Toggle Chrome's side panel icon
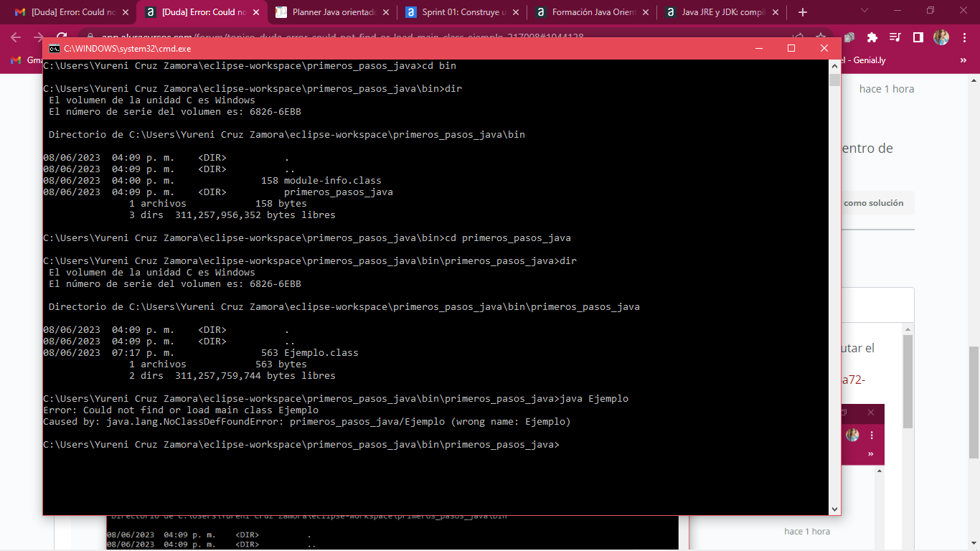 [x=918, y=37]
